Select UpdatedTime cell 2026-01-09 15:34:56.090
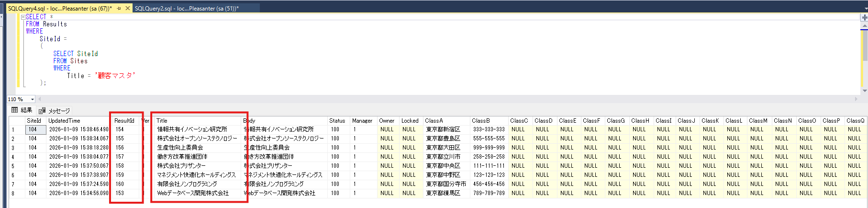 point(78,193)
